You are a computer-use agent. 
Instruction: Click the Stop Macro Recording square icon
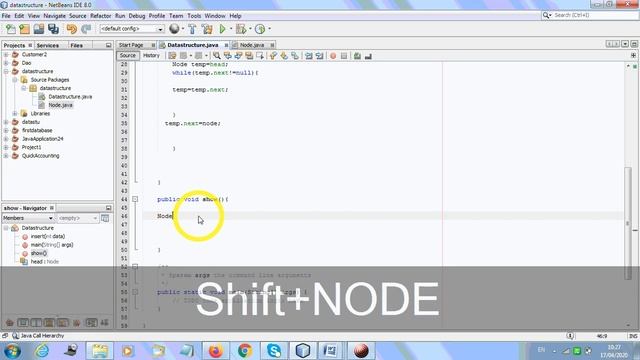(344, 56)
